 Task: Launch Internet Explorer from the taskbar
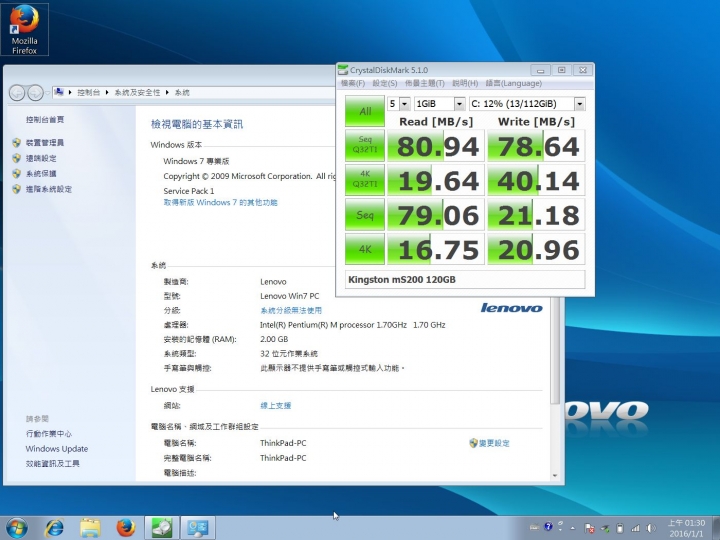pyautogui.click(x=54, y=528)
